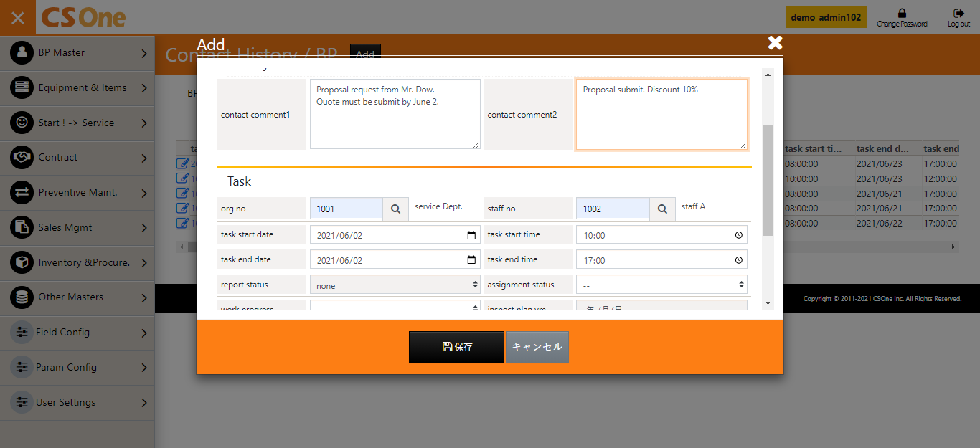
Task: Open the report status dropdown
Action: pyautogui.click(x=395, y=285)
